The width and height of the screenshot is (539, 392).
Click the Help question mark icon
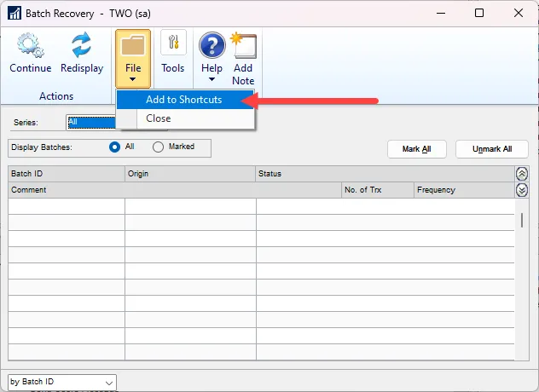[212, 45]
